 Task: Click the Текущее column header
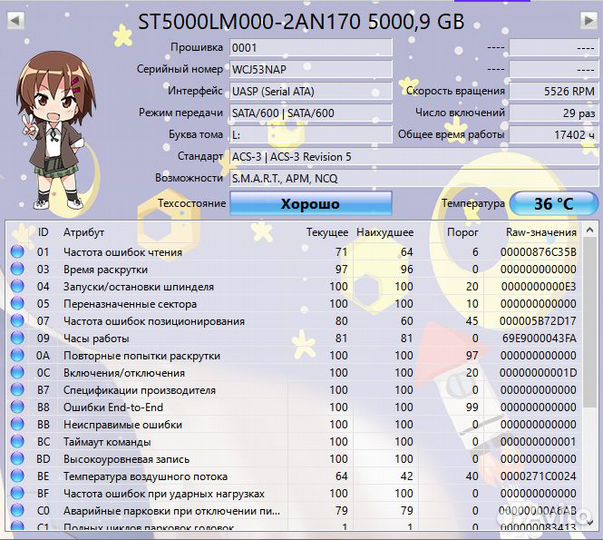coord(327,233)
